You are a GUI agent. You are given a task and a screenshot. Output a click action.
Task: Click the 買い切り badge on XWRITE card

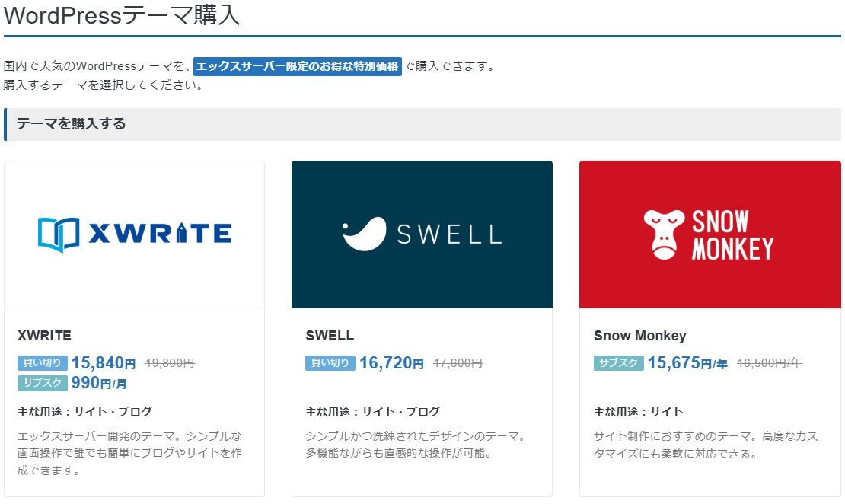tap(43, 362)
